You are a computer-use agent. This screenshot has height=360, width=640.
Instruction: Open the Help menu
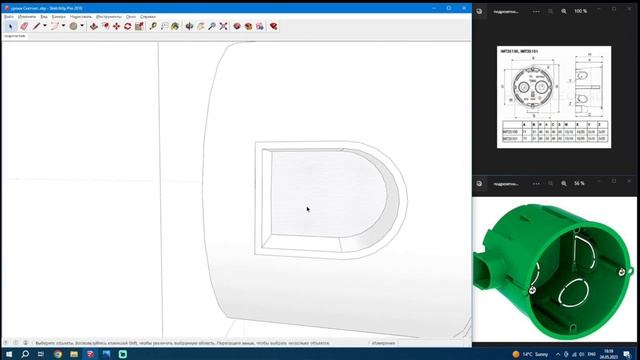coord(148,17)
